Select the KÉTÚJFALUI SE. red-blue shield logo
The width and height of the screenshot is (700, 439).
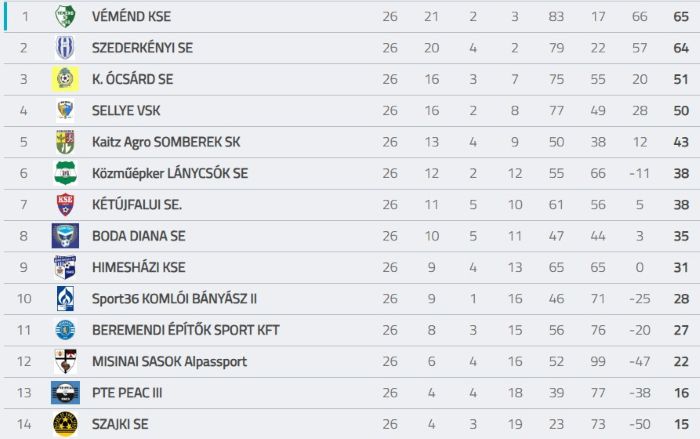(65, 205)
